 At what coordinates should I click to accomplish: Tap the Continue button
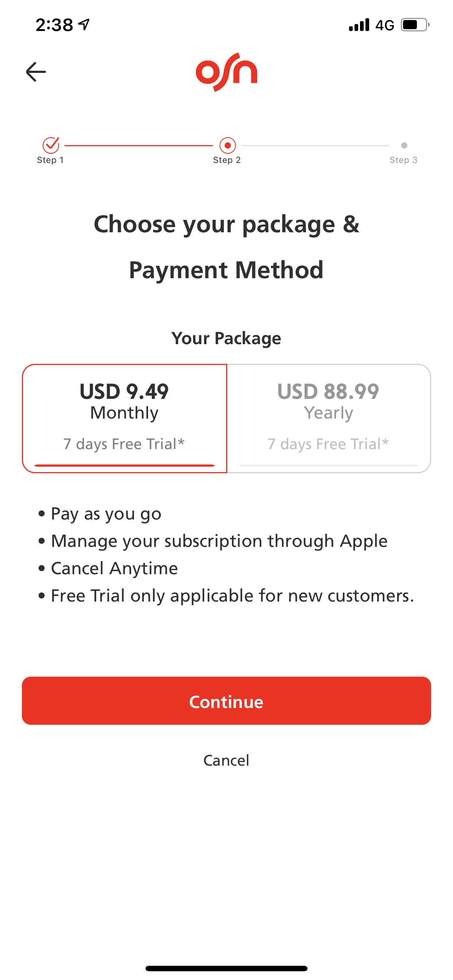226,701
